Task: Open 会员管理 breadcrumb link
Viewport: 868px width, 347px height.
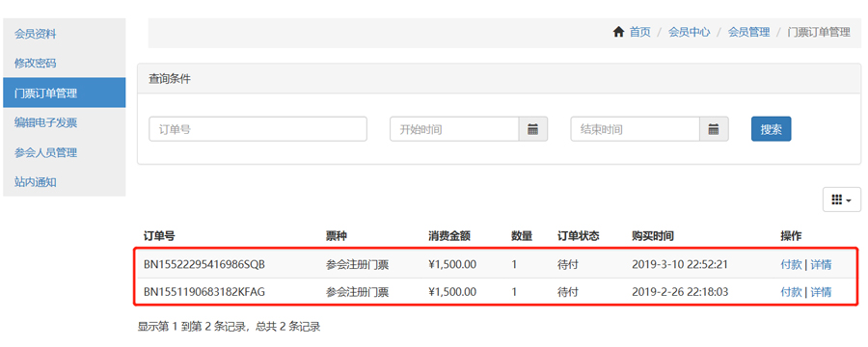Action: click(749, 32)
